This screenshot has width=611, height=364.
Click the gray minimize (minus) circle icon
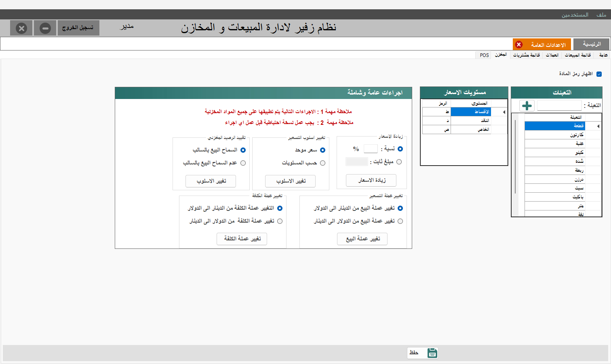pos(45,28)
